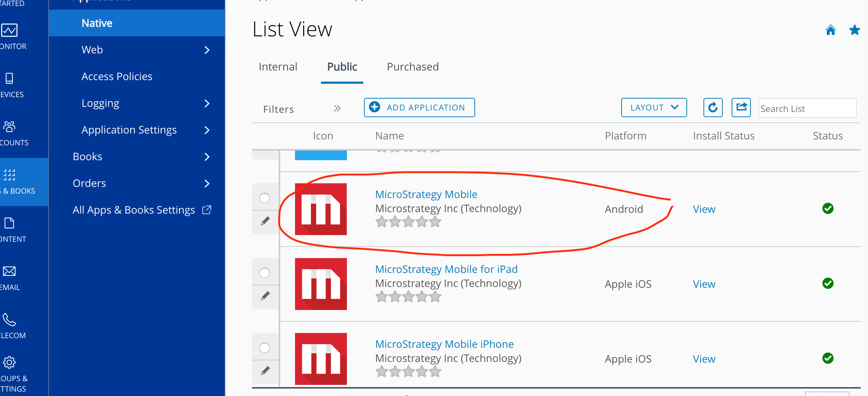Switch to the Purchased tab
This screenshot has height=396, width=868.
413,67
